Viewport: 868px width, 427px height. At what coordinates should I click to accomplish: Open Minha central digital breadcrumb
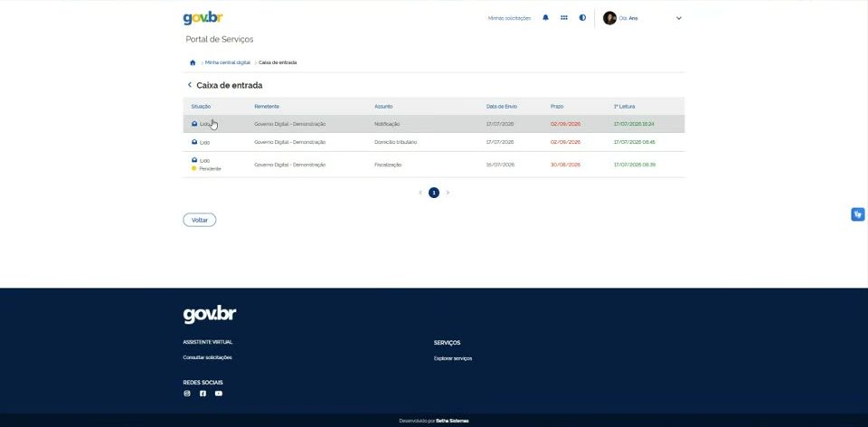[228, 62]
